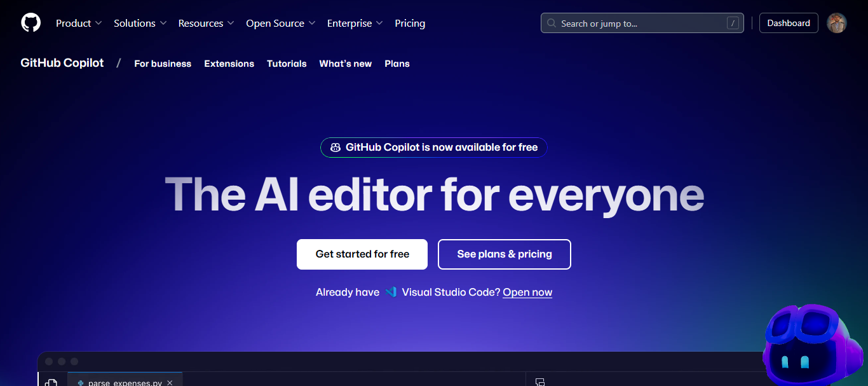
Task: Expand the Product menu
Action: coord(79,23)
